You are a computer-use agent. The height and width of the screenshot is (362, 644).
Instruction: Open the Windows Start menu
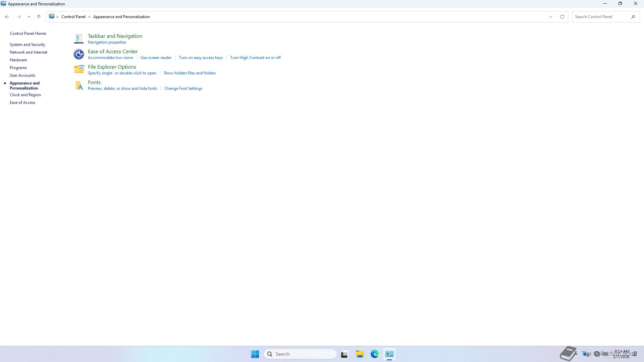pos(255,354)
